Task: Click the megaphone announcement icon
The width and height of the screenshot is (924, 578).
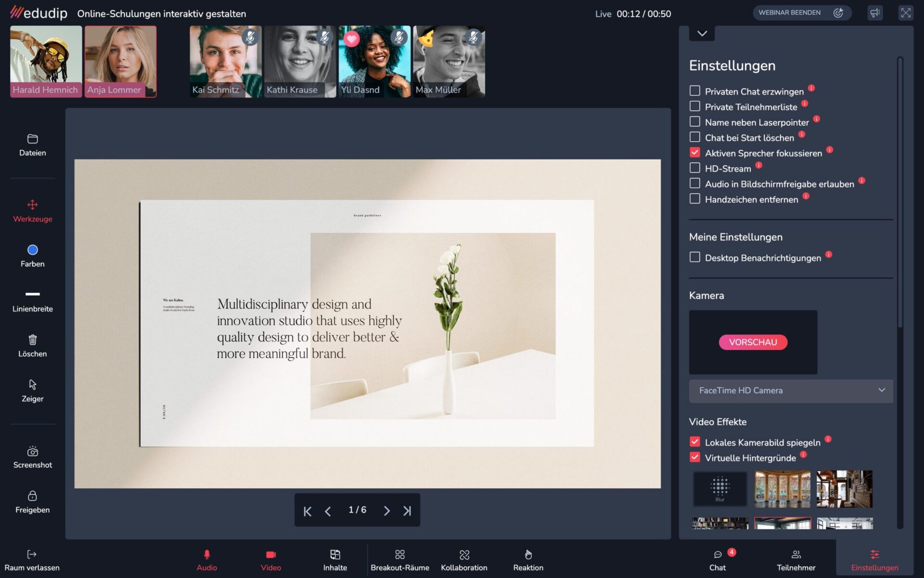Action: click(x=875, y=13)
